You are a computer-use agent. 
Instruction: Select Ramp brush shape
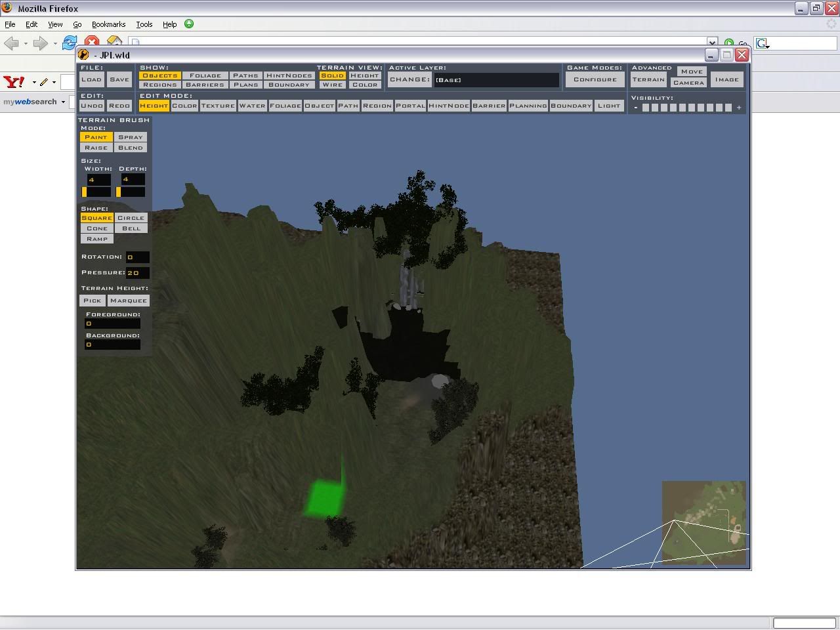(96, 239)
